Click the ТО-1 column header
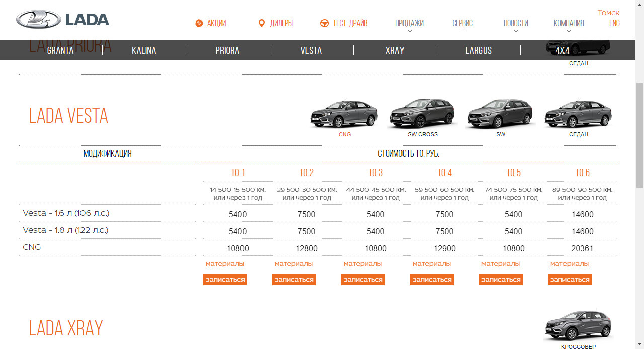 [238, 173]
